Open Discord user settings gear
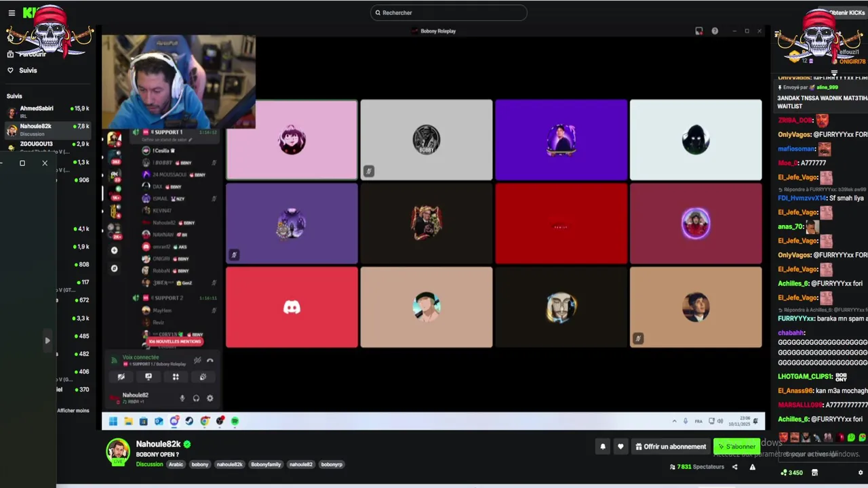The height and width of the screenshot is (488, 868). click(x=210, y=399)
